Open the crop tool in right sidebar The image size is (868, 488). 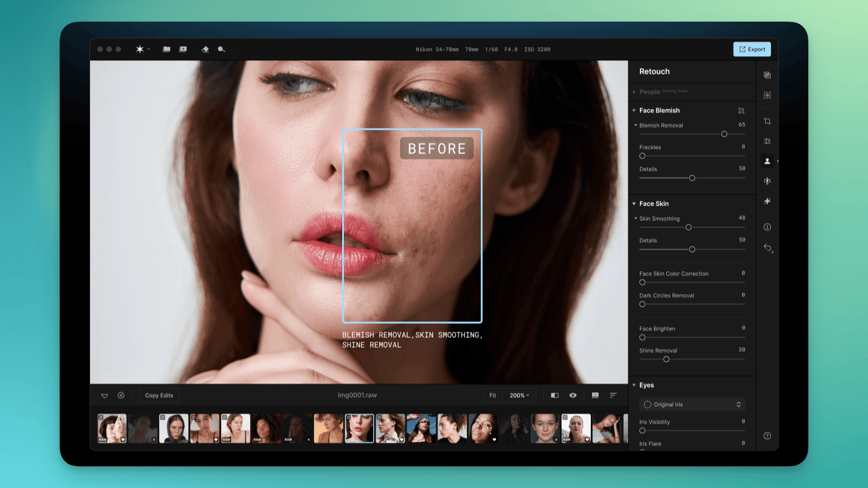pyautogui.click(x=767, y=122)
